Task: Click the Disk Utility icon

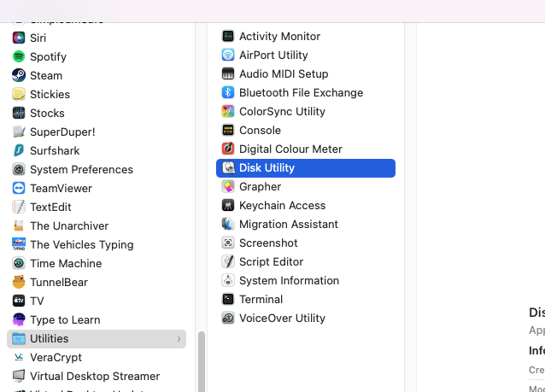Action: coord(228,167)
